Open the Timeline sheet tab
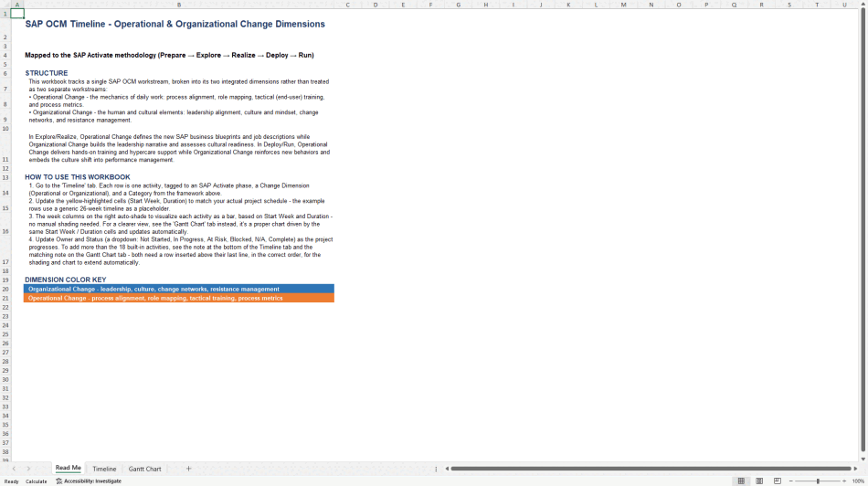Image resolution: width=868 pixels, height=486 pixels. coord(104,469)
